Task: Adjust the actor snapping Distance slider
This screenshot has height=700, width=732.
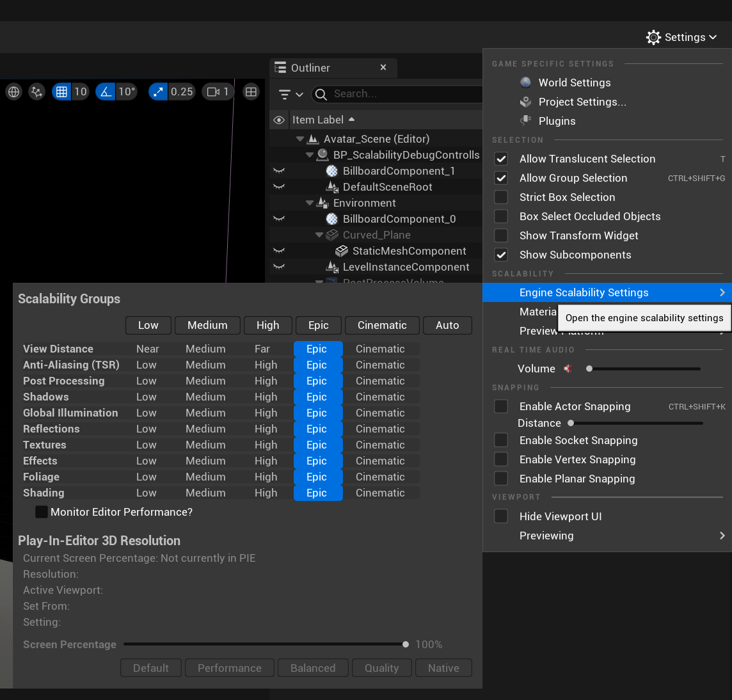Action: pos(637,423)
